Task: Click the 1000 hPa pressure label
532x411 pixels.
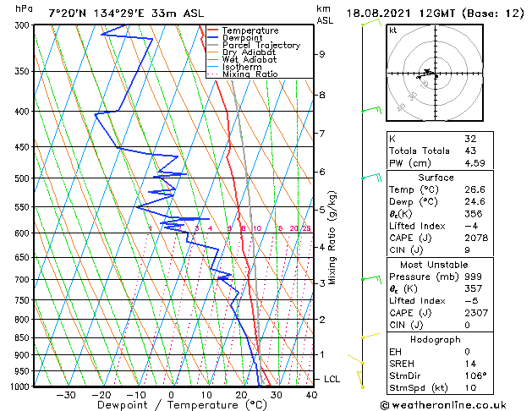Action: point(21,386)
